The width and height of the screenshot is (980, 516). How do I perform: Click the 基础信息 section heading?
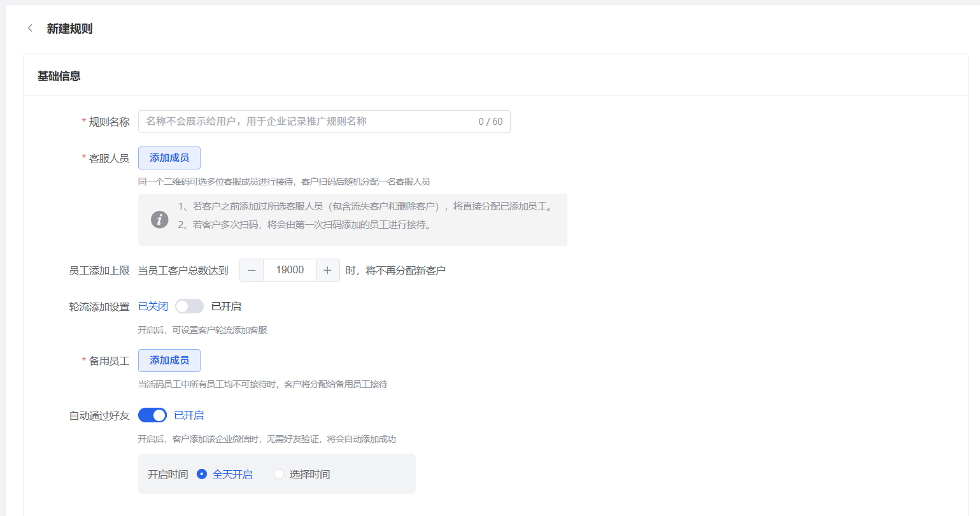tap(59, 76)
